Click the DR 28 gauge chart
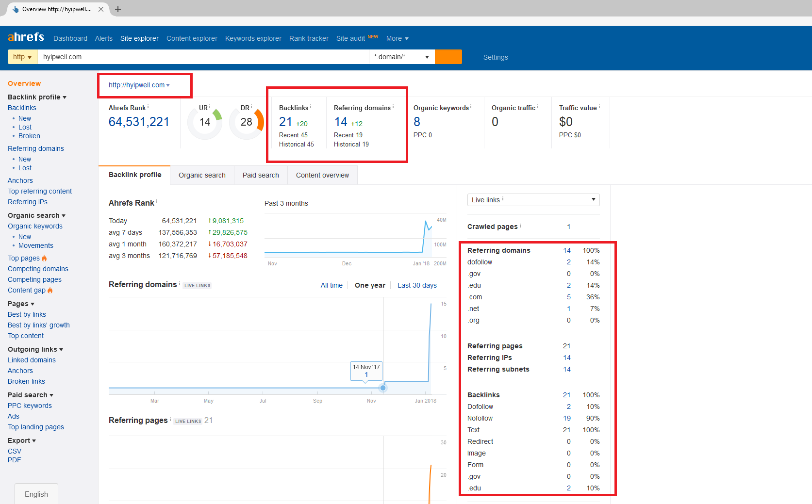812x504 pixels. (247, 122)
